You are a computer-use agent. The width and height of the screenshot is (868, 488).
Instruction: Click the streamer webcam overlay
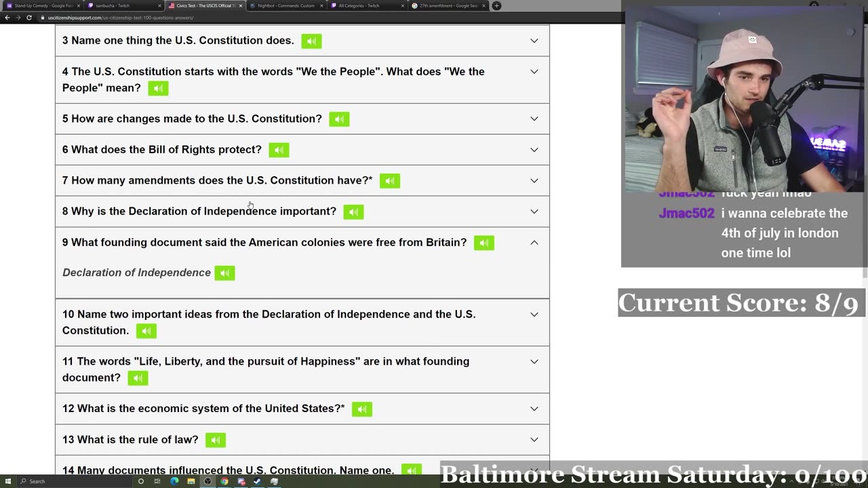744,98
